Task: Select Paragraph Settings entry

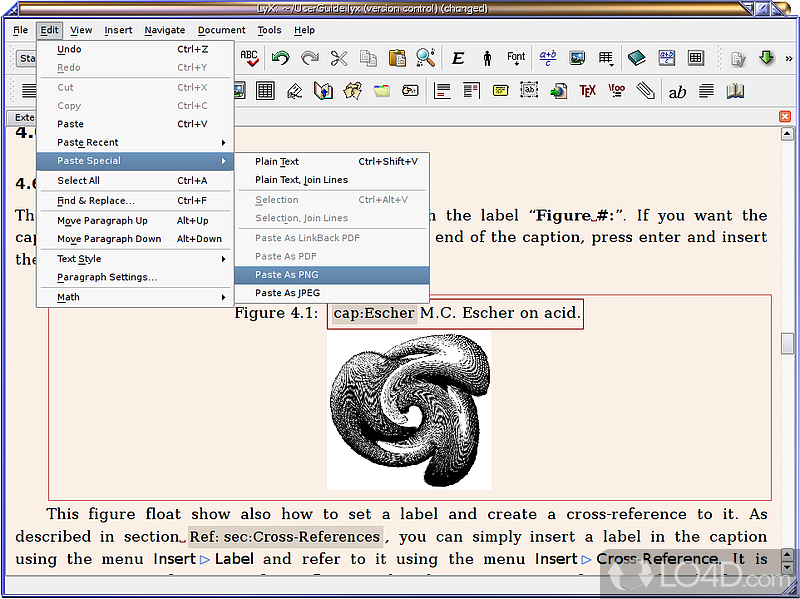Action: coord(107,277)
